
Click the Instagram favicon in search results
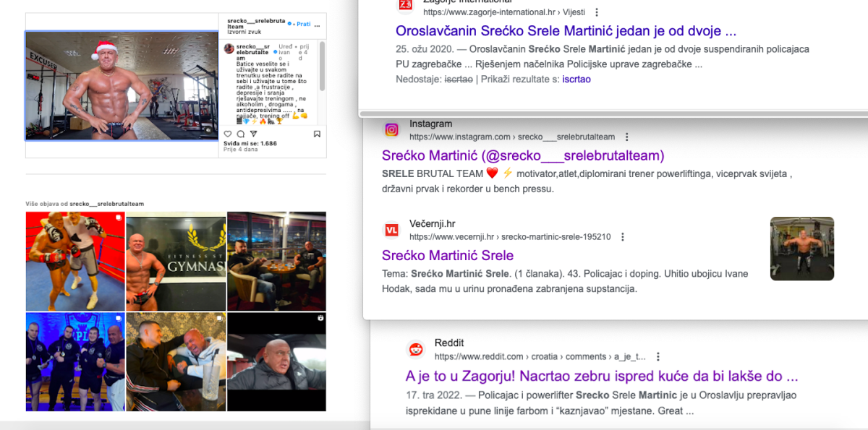391,130
